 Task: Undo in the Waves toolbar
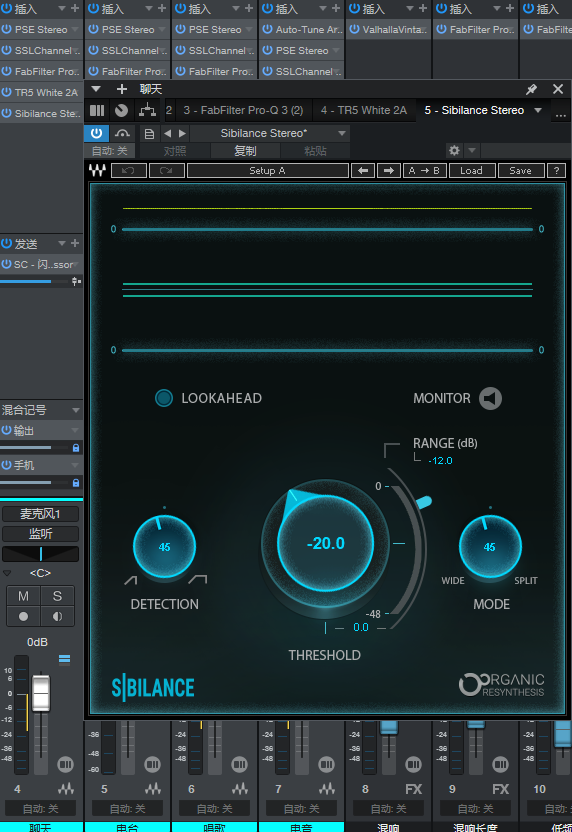coord(128,170)
